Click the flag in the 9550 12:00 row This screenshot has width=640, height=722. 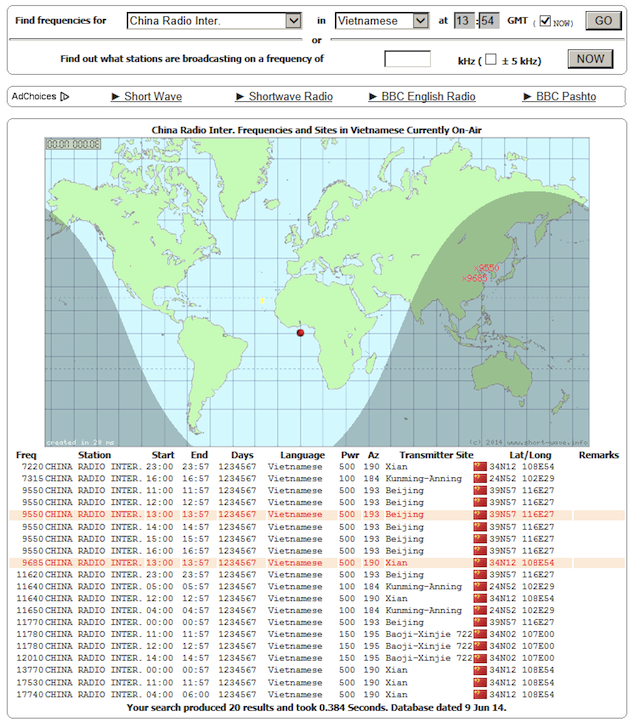pyautogui.click(x=480, y=502)
